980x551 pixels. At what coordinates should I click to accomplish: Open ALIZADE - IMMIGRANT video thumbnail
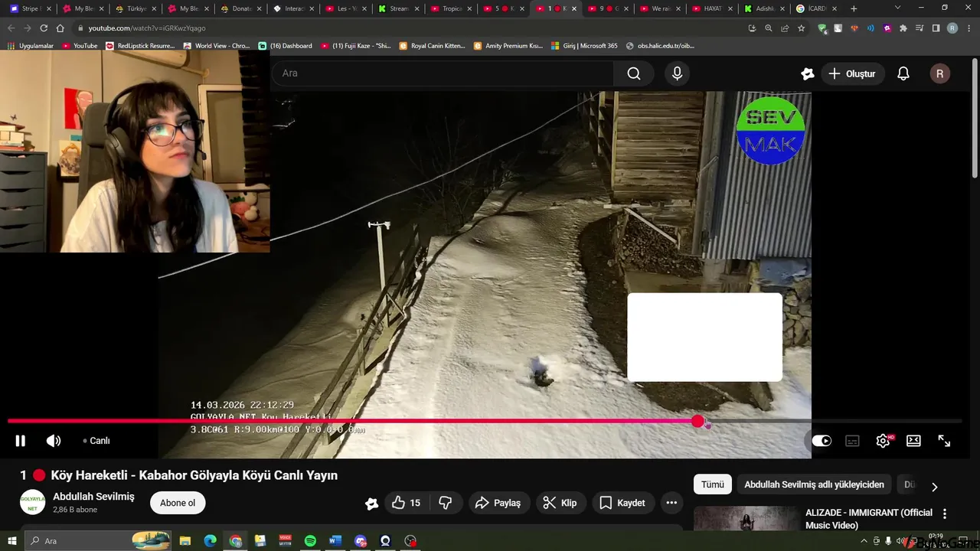coord(746,519)
